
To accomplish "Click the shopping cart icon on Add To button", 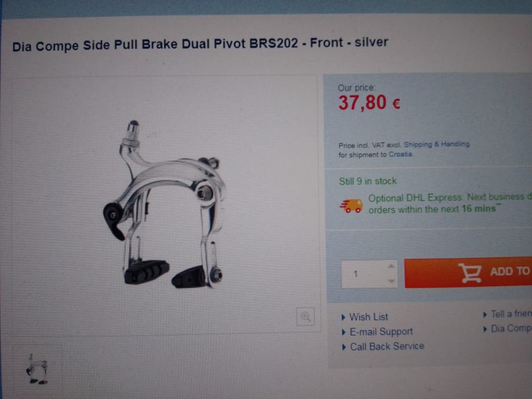I will tap(470, 273).
